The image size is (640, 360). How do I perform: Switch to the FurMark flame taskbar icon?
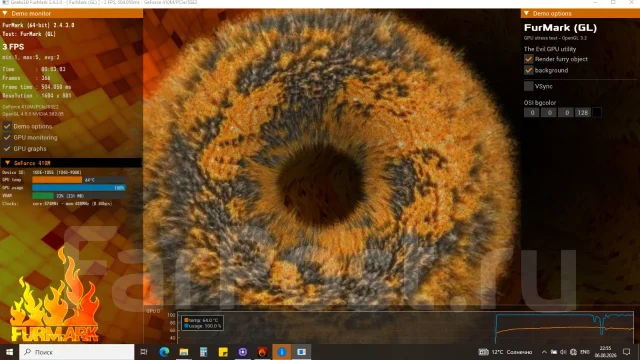coord(262,352)
